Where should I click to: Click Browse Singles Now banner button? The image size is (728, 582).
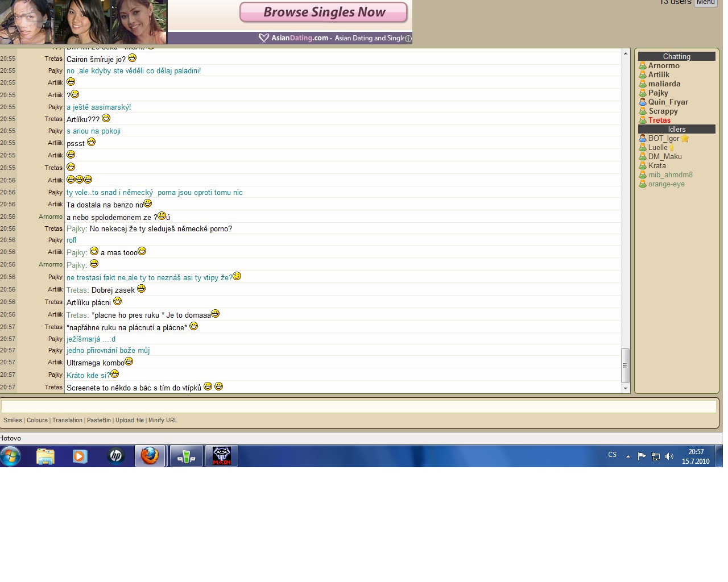point(324,13)
